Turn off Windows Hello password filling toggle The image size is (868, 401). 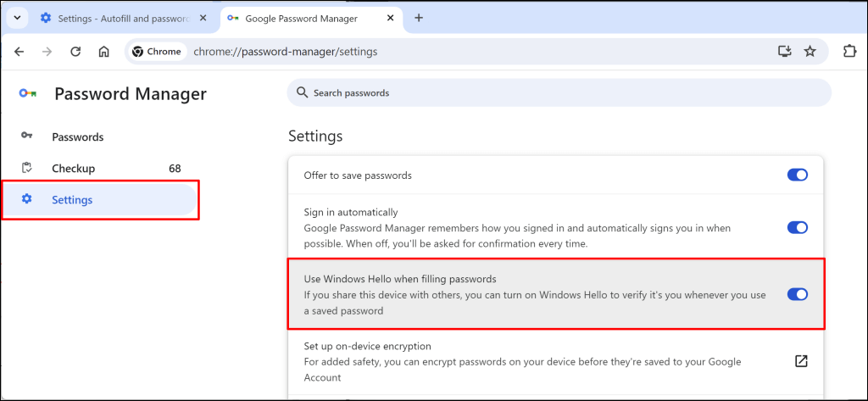[x=797, y=294]
